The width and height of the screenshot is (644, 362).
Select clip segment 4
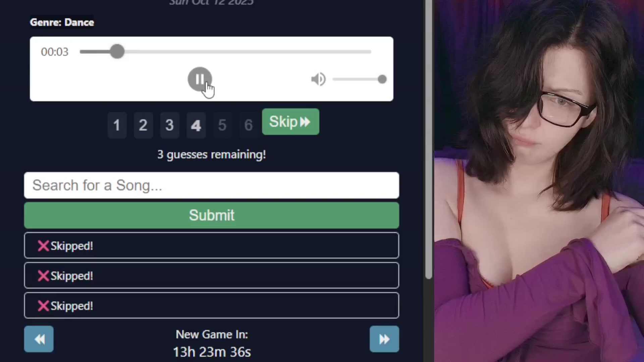[x=196, y=125]
